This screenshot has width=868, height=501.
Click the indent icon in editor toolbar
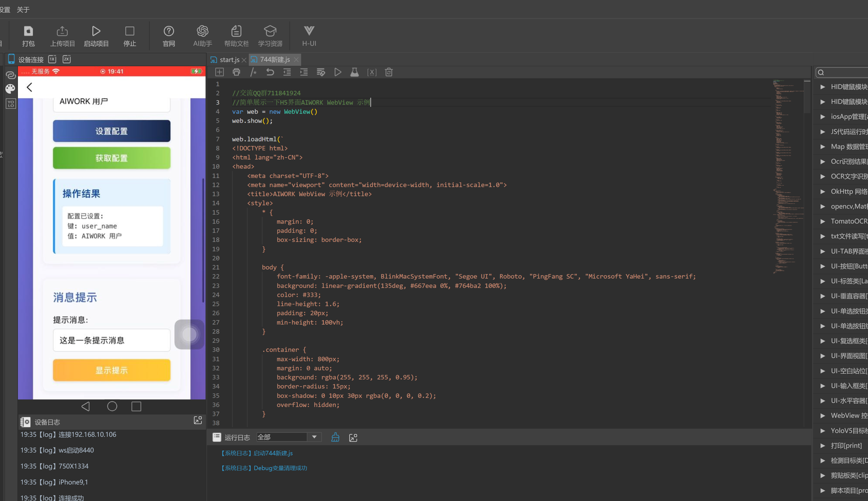pyautogui.click(x=304, y=72)
